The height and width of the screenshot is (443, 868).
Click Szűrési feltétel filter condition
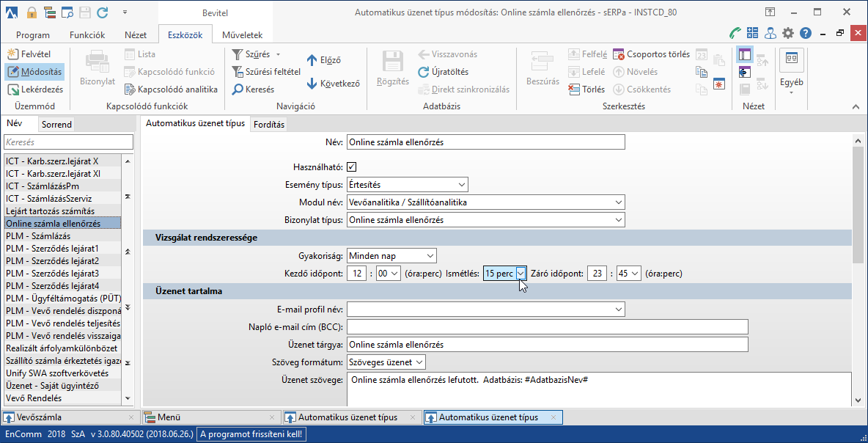[x=265, y=71]
